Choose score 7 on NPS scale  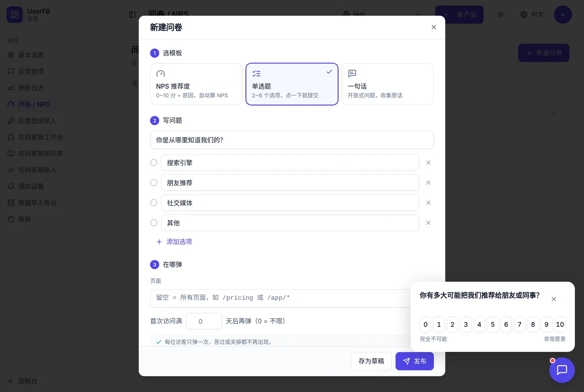coord(519,325)
